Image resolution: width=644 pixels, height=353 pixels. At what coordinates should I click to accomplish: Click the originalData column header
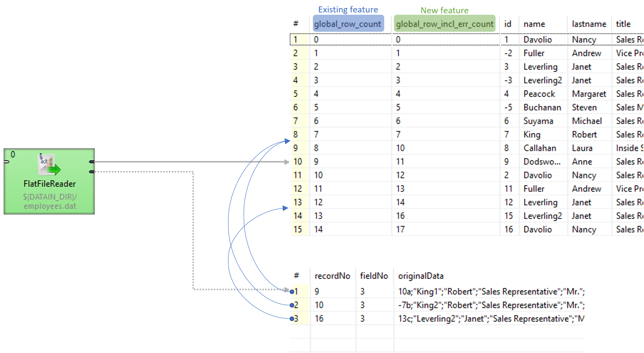[x=421, y=276]
